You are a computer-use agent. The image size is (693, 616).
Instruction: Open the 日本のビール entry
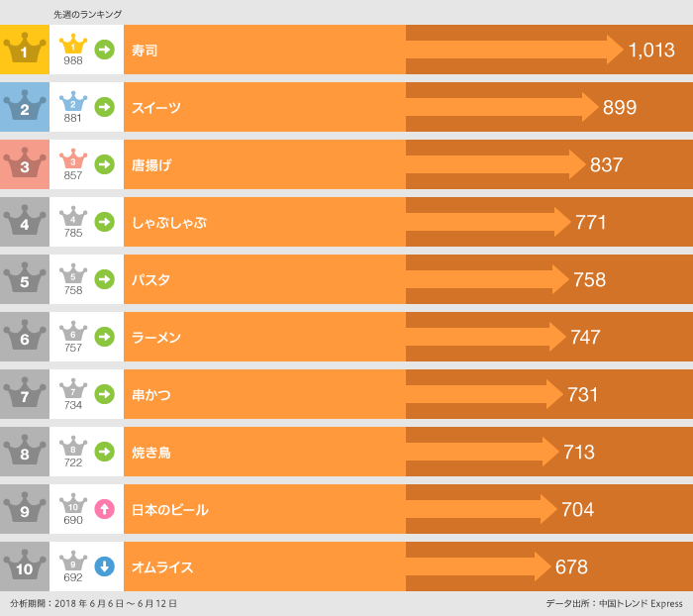[170, 509]
